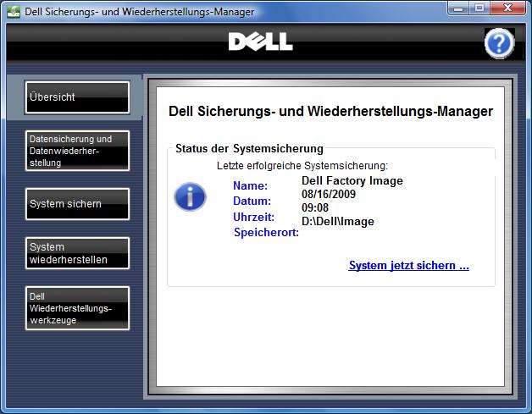Go to System wiederherstellen
Image resolution: width=532 pixels, height=414 pixels.
pyautogui.click(x=77, y=253)
